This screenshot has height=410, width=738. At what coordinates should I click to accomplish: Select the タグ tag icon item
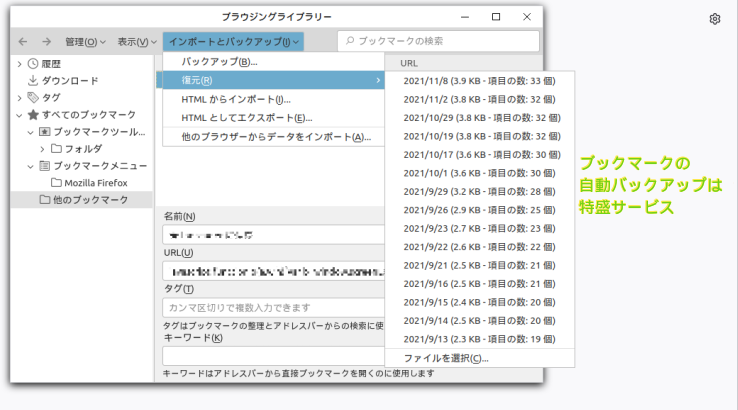click(x=33, y=98)
